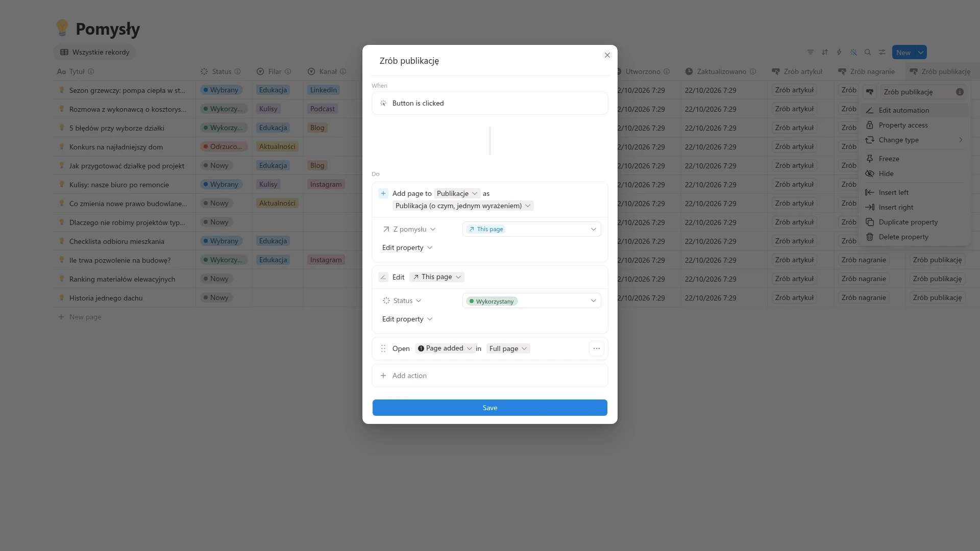The height and width of the screenshot is (551, 980).
Task: Open the Page added dropdown
Action: tap(445, 348)
